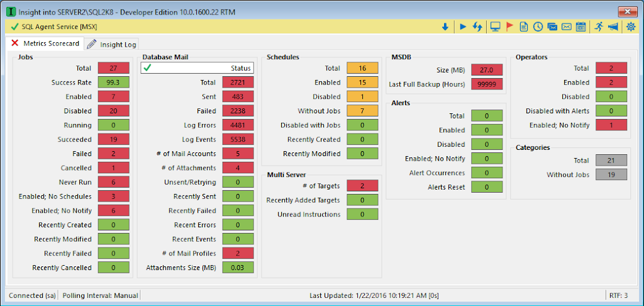The image size is (644, 306).
Task: Open the document page toolbar icon
Action: (x=524, y=26)
